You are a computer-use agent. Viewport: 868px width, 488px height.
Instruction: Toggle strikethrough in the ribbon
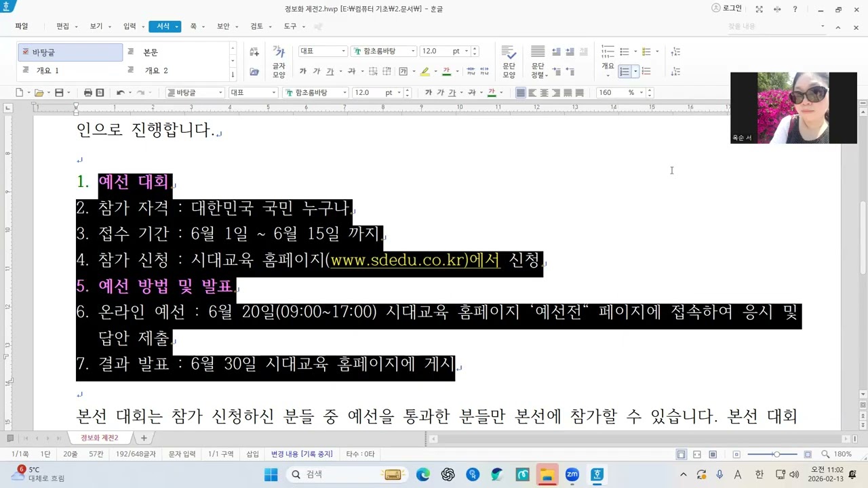click(351, 71)
